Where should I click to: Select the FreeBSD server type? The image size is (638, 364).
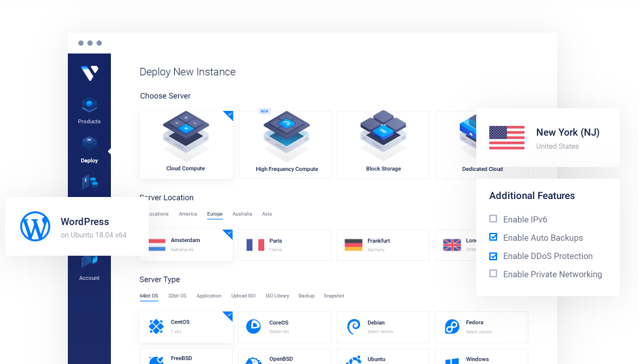[x=186, y=357]
